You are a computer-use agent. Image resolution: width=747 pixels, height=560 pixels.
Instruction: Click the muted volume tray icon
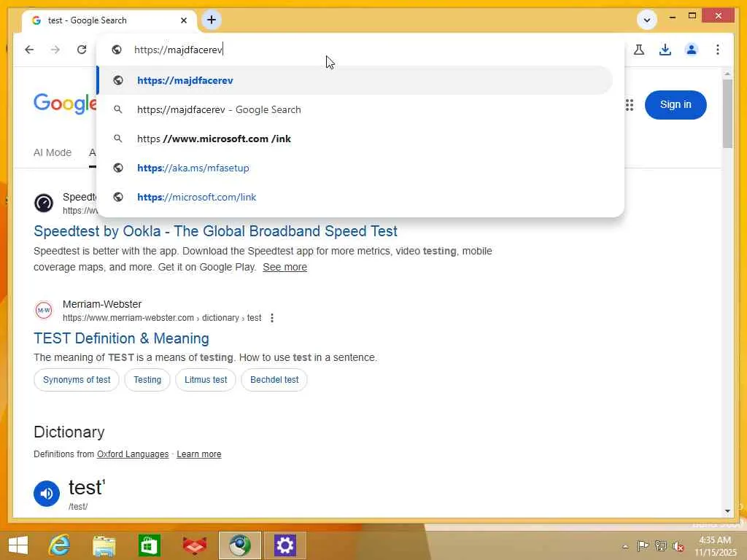click(x=678, y=546)
